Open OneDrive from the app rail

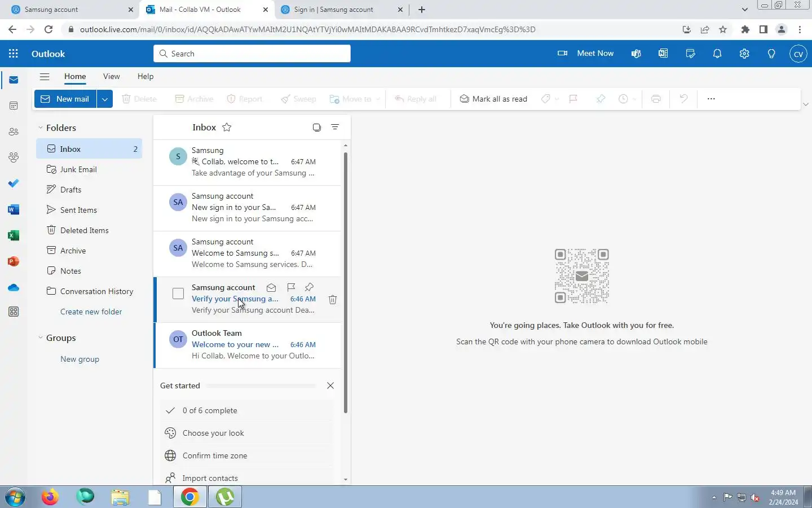coord(14,287)
